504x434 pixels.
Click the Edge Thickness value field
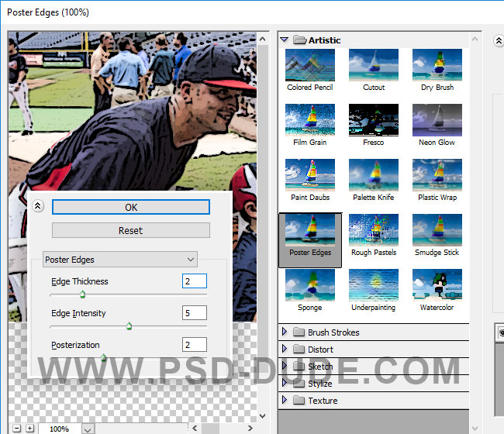click(195, 281)
